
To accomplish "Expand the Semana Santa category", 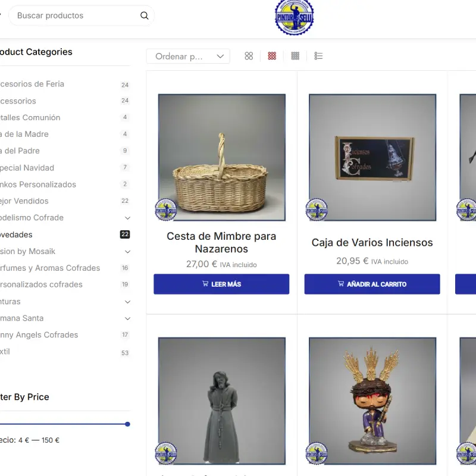I will [x=127, y=318].
